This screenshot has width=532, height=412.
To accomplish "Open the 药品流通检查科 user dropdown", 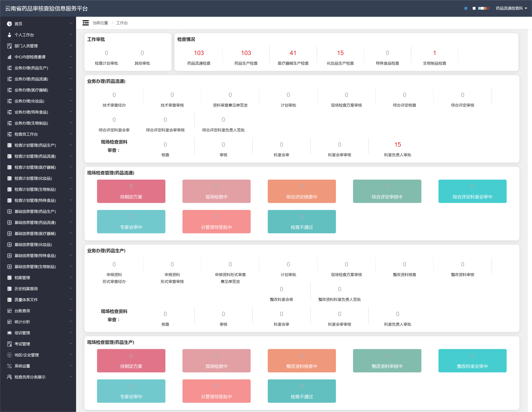I will (x=511, y=8).
